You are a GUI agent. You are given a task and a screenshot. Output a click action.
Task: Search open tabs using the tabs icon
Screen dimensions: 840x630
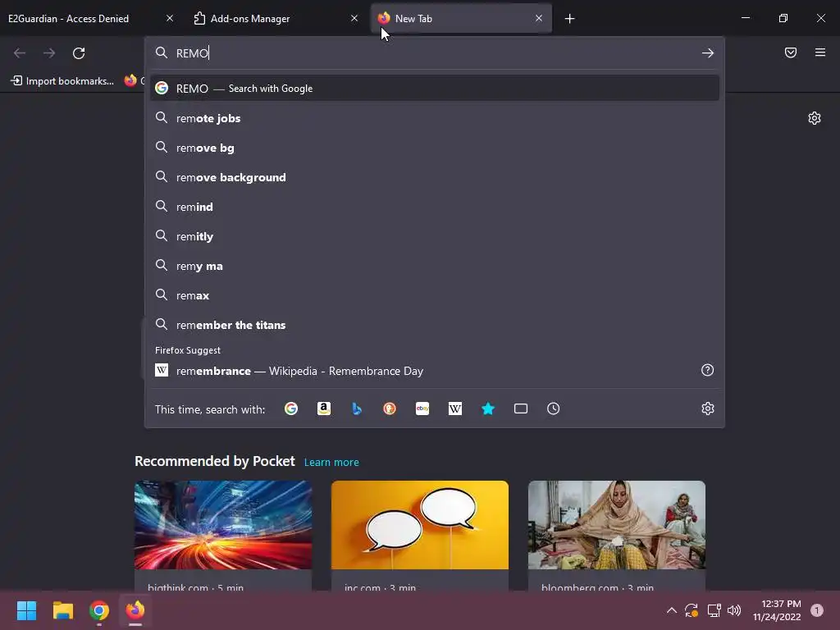coord(521,409)
